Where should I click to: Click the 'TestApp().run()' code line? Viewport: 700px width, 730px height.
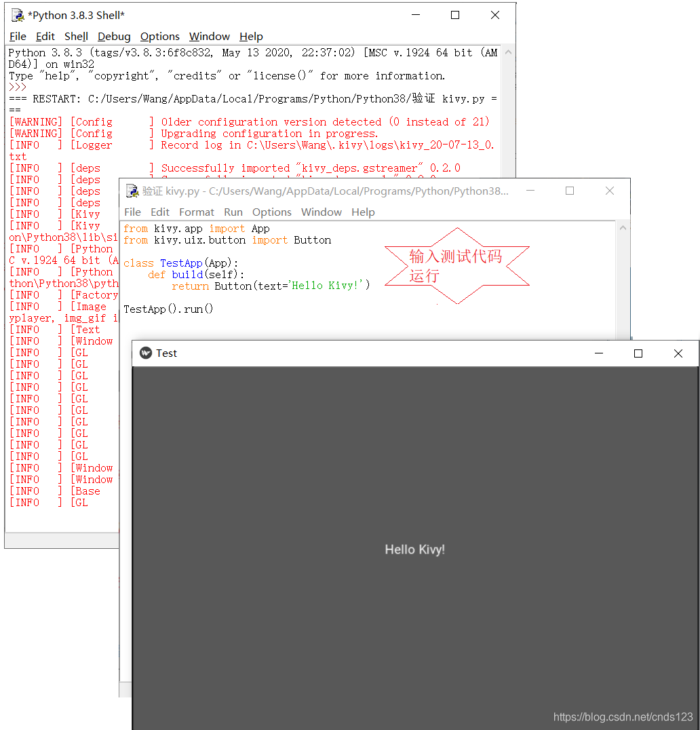pos(168,309)
